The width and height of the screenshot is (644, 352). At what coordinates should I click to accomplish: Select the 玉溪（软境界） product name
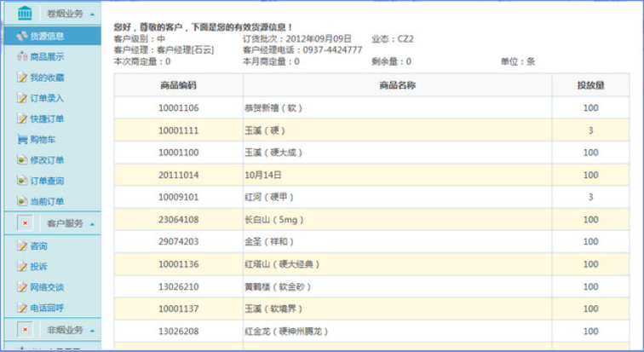pos(273,309)
